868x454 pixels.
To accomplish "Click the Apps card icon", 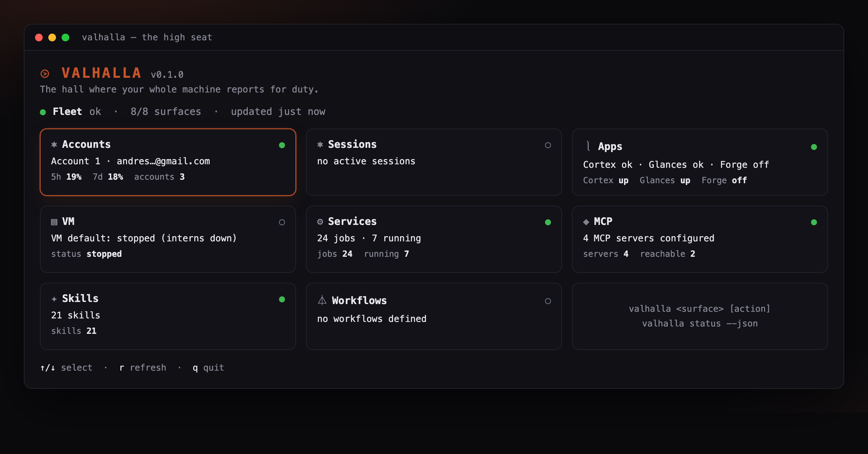I will [x=588, y=146].
